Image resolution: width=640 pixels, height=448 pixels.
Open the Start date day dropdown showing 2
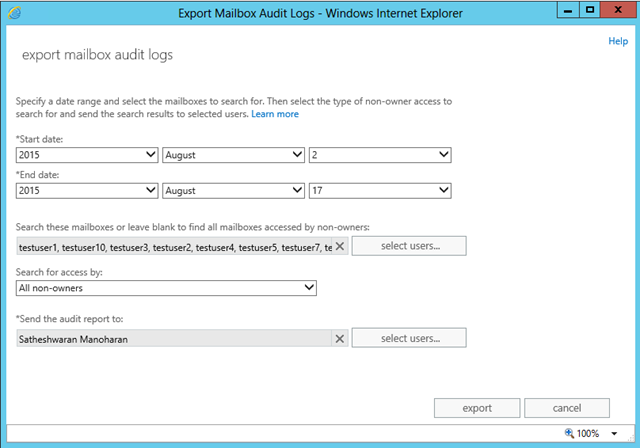[380, 155]
